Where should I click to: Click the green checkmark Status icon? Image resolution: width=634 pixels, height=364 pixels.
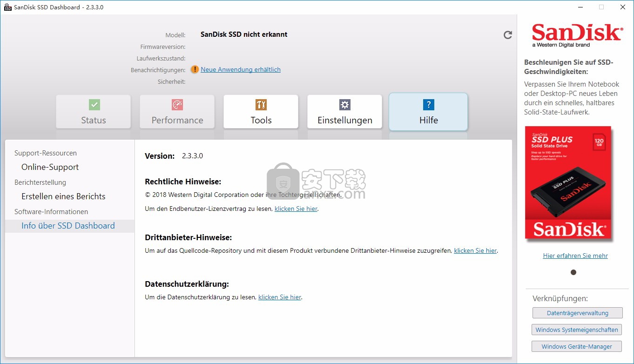pos(94,105)
